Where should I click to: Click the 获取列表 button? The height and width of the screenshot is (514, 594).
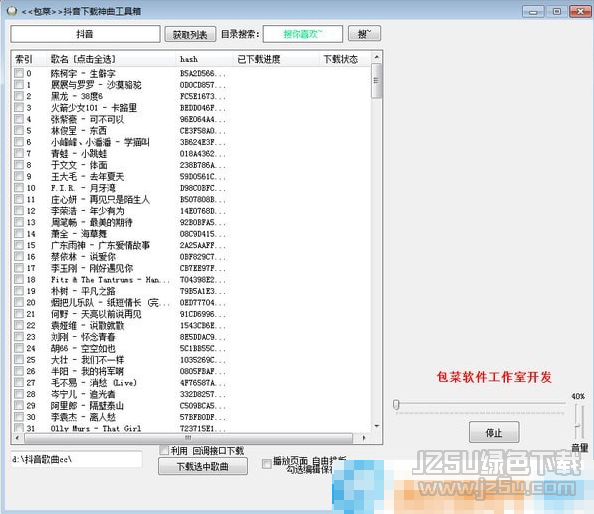point(190,34)
